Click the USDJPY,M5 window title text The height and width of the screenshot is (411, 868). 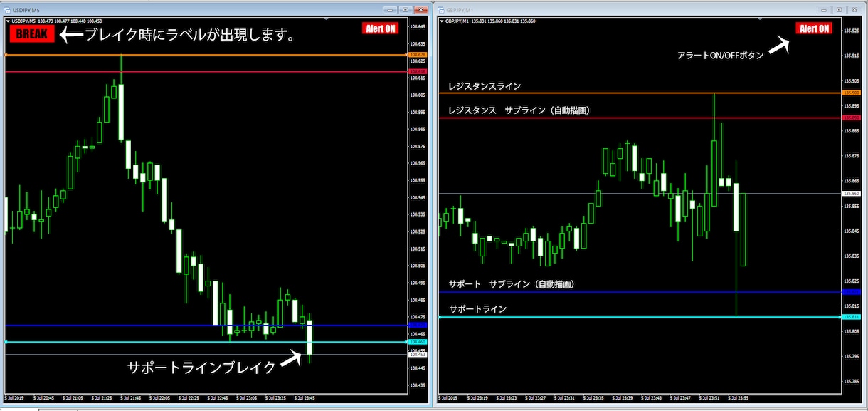coord(26,10)
